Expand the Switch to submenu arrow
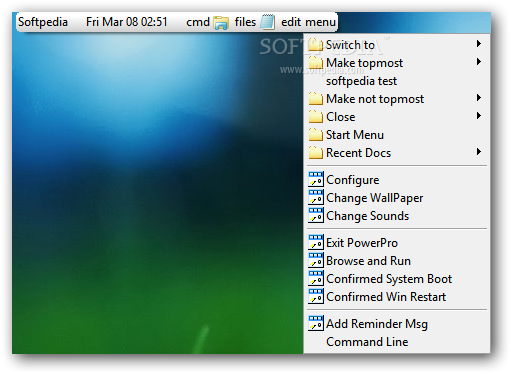The width and height of the screenshot is (511, 374). point(479,44)
